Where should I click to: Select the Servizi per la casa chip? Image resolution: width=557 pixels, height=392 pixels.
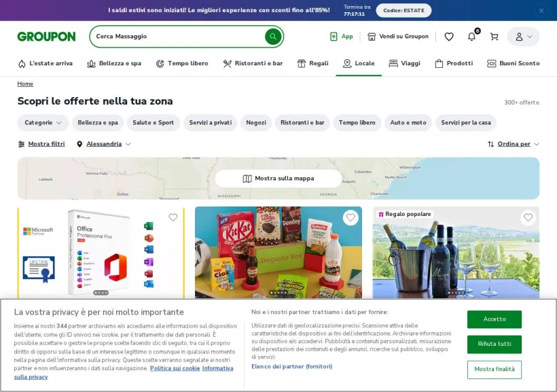pyautogui.click(x=466, y=122)
